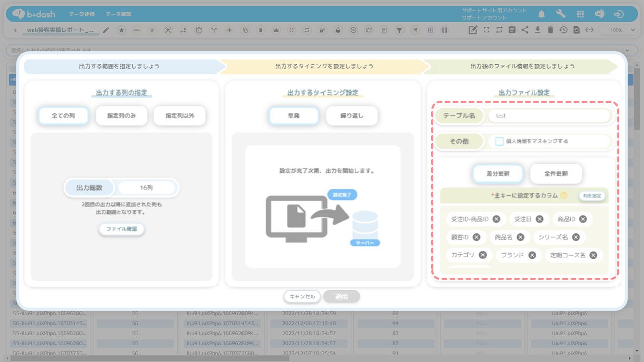Click the キャンセル button

[302, 297]
